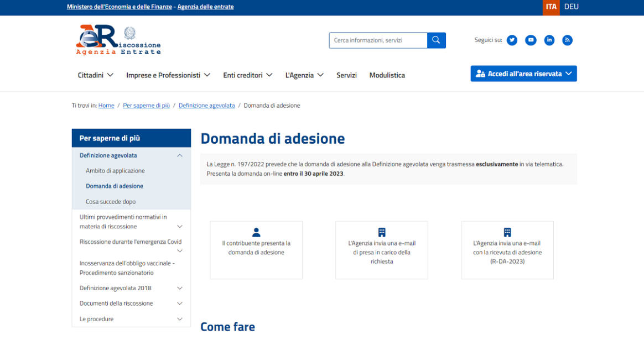Click Per saperne di più sidebar header

(132, 138)
